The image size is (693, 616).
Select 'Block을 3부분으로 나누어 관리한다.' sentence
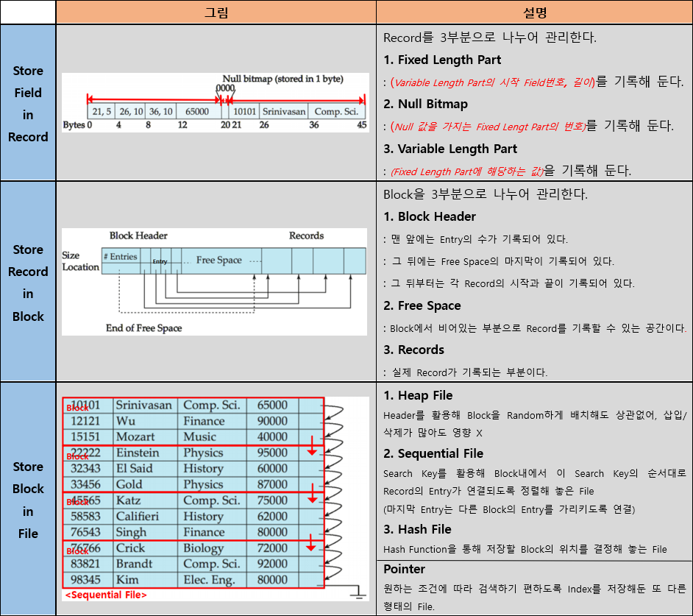point(486,194)
